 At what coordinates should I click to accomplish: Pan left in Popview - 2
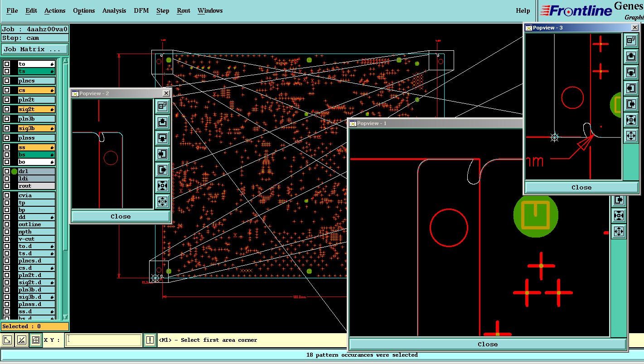tap(162, 154)
